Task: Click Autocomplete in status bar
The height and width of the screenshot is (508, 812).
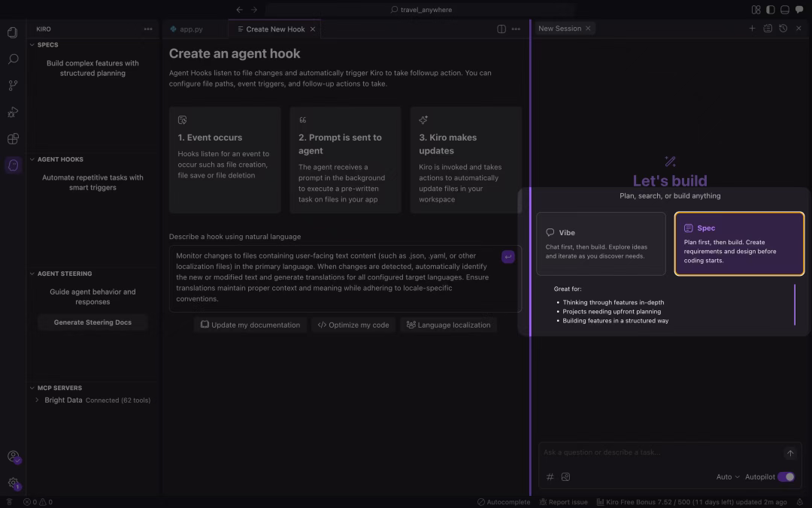Action: [503, 502]
